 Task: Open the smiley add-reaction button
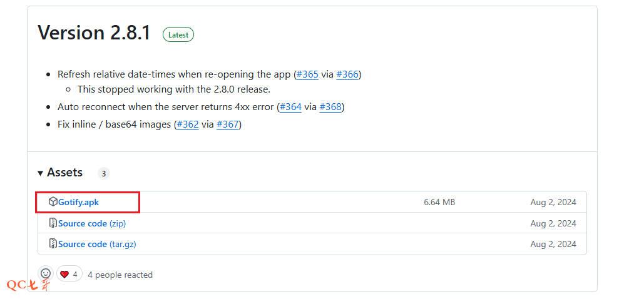click(x=46, y=274)
